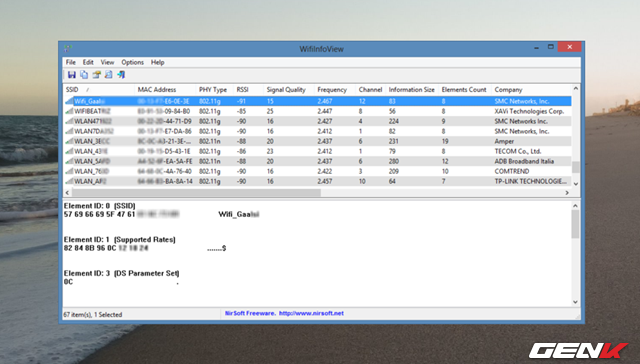This screenshot has height=364, width=640.
Task: Click signal icon of WLAN_3EC row
Action: pyautogui.click(x=69, y=141)
